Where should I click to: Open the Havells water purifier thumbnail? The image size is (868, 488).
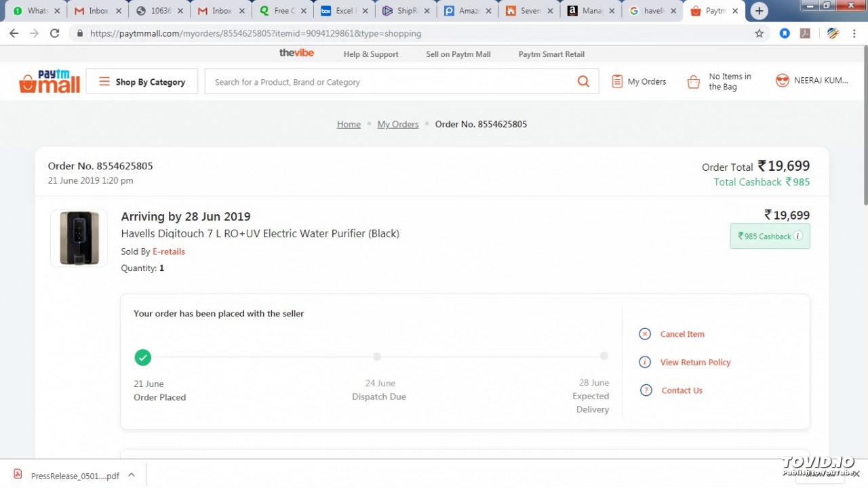79,238
